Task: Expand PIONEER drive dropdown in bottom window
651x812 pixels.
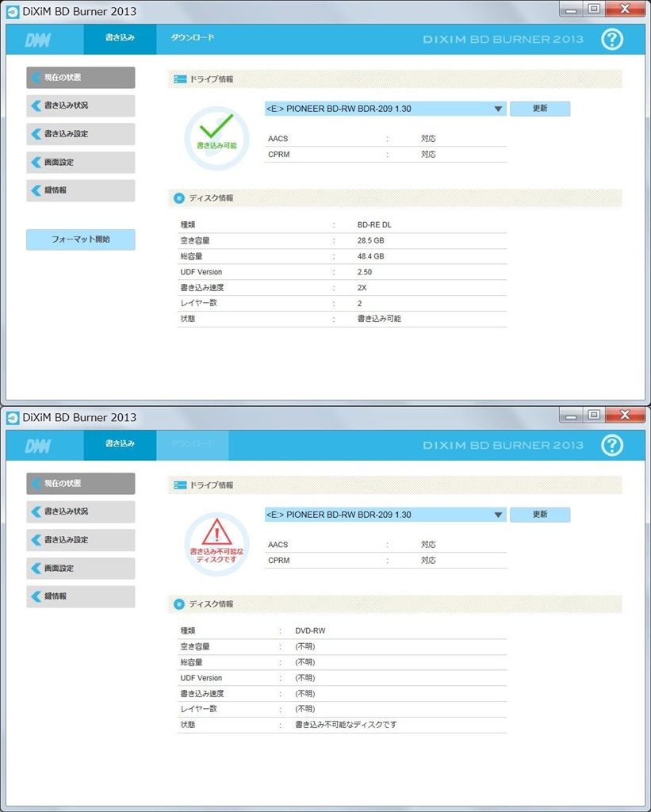Action: coord(385,515)
